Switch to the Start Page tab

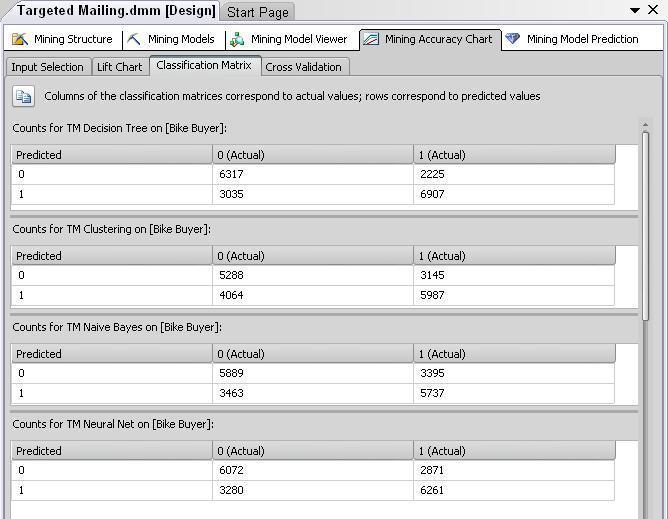(x=257, y=12)
